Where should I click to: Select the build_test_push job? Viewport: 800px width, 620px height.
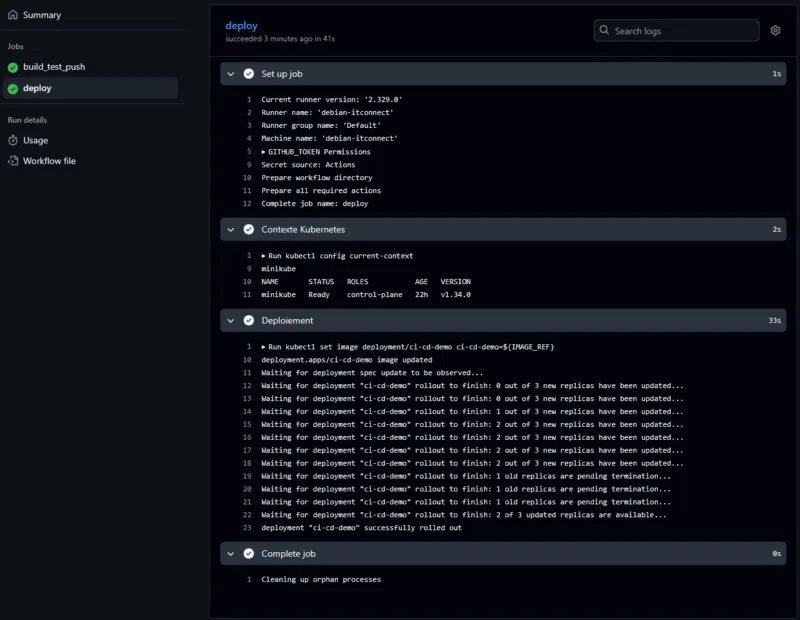point(54,67)
